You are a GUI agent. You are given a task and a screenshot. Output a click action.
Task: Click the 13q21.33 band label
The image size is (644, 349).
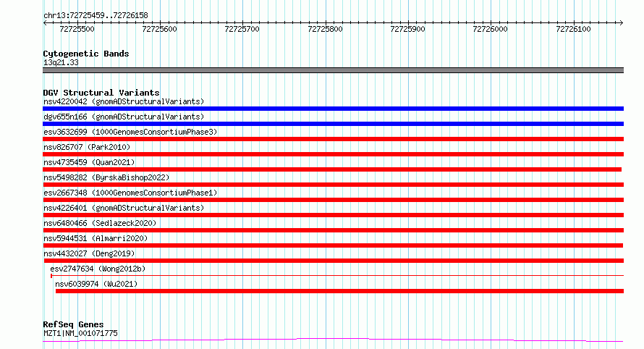coord(61,62)
